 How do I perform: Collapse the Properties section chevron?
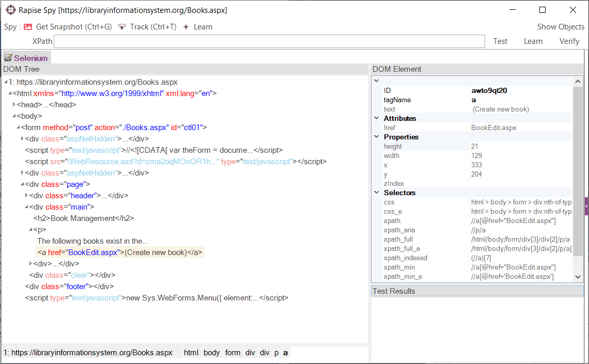coord(376,137)
